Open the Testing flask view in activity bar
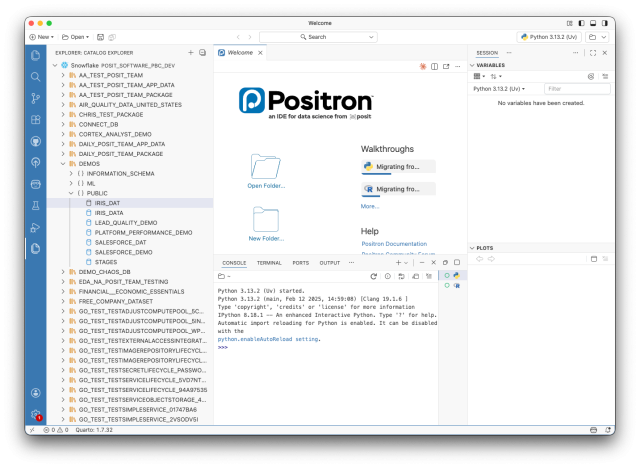Viewport: 640px width, 468px height. point(36,206)
